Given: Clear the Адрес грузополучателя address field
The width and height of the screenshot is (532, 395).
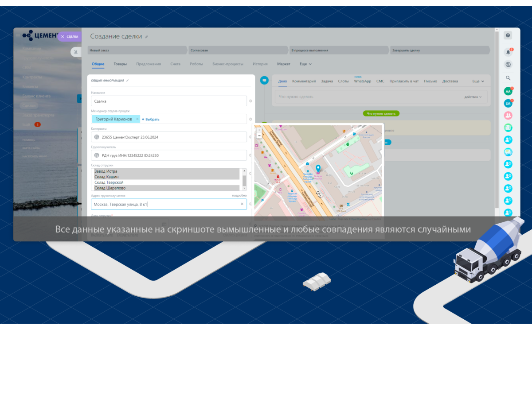Looking at the screenshot, I should [242, 204].
